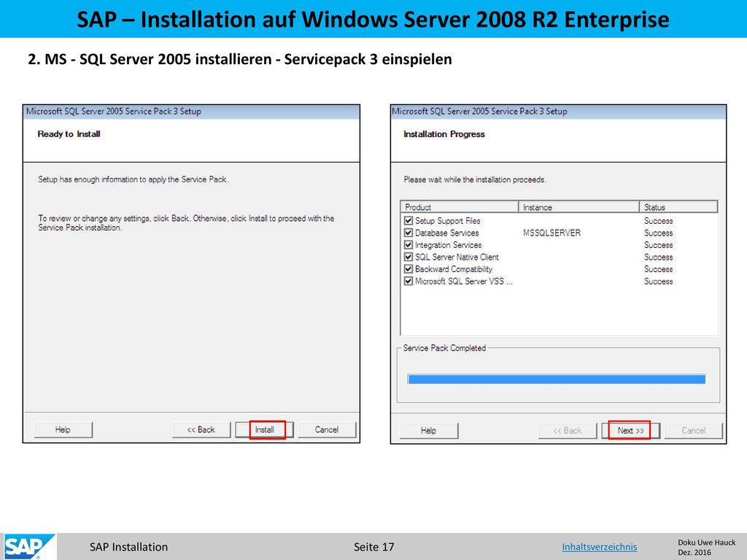Click Help in the Ready to Install dialog
Image resolution: width=747 pixels, height=560 pixels.
tap(63, 429)
